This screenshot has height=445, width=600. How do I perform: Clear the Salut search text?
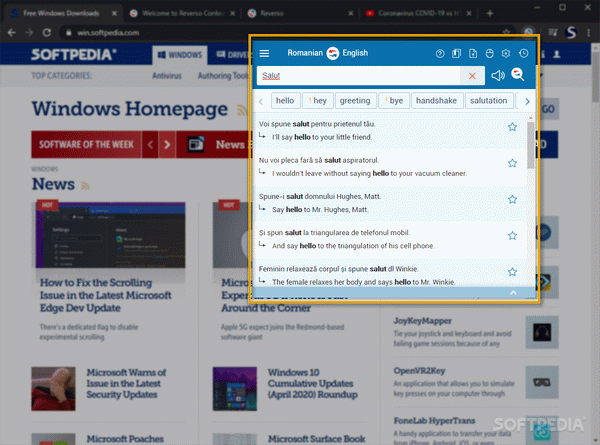tap(472, 76)
